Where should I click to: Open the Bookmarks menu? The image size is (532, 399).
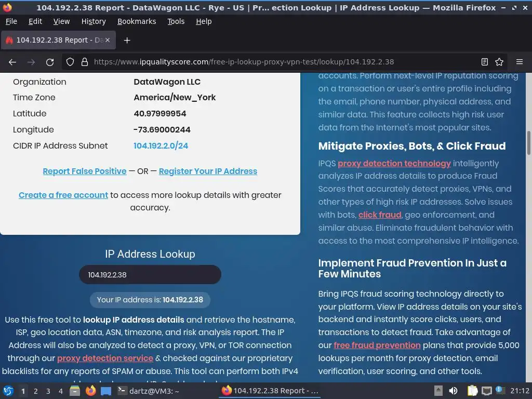pos(137,21)
